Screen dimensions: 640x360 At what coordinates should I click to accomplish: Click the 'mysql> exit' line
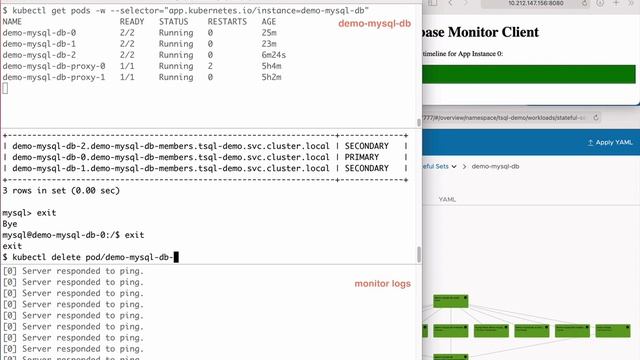(29, 213)
